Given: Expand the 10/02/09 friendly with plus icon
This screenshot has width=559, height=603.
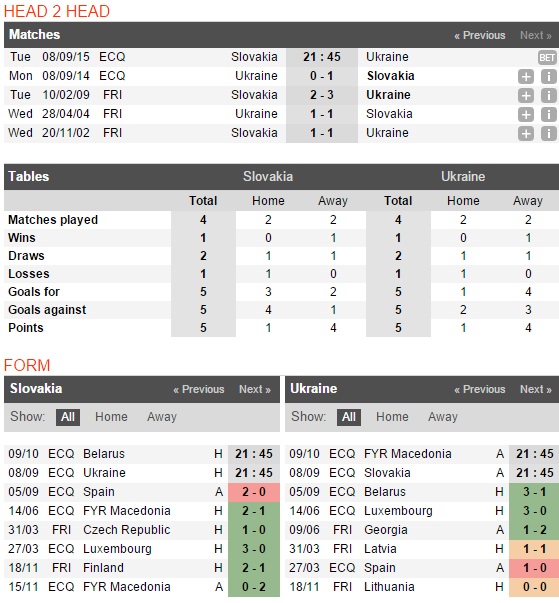Looking at the screenshot, I should (x=526, y=95).
